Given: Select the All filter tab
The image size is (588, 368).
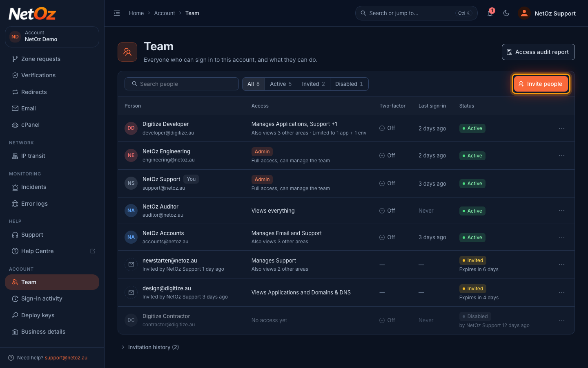Looking at the screenshot, I should click(254, 84).
